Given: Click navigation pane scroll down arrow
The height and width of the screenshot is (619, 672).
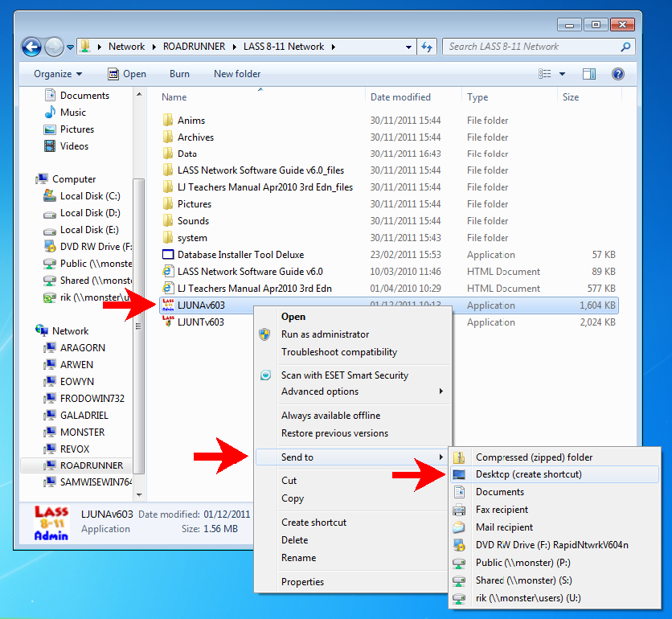Looking at the screenshot, I should pos(139,494).
